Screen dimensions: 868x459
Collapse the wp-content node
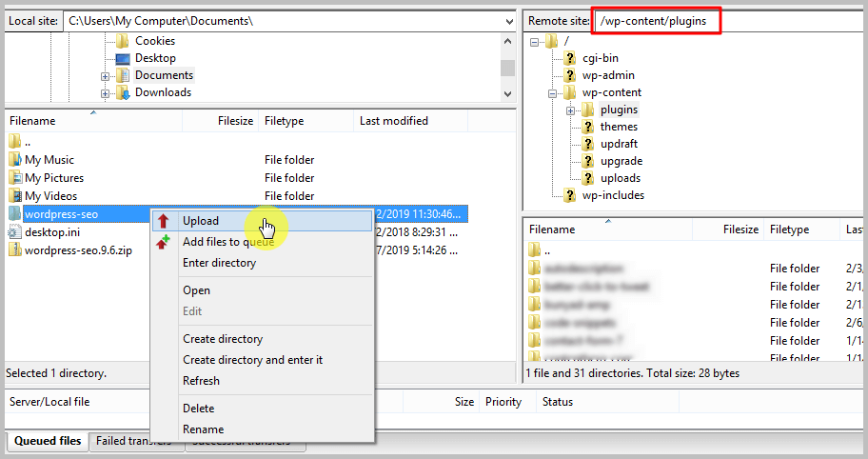pos(552,93)
